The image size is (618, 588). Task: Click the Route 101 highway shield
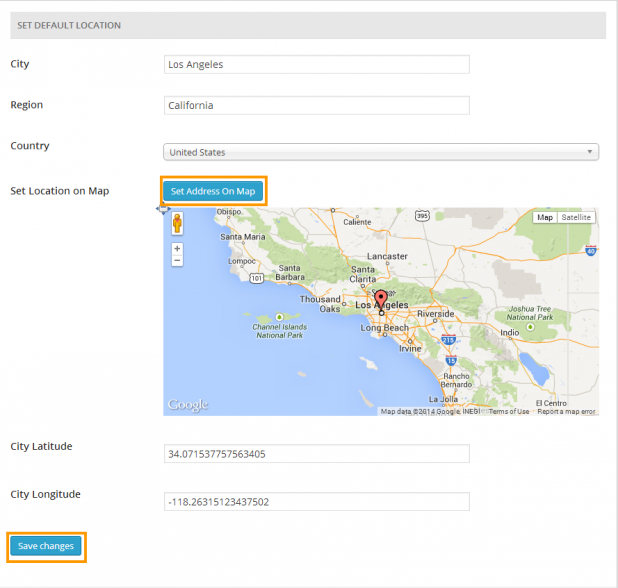click(x=257, y=278)
